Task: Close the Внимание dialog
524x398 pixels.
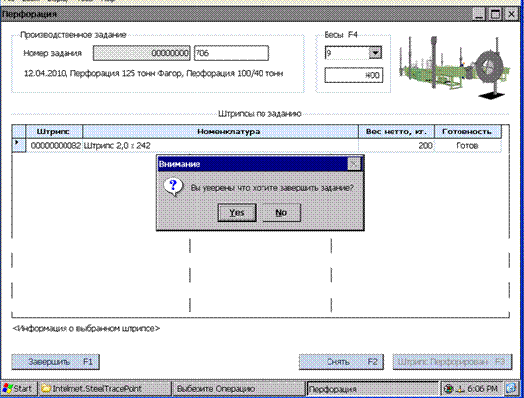Action: pos(354,164)
